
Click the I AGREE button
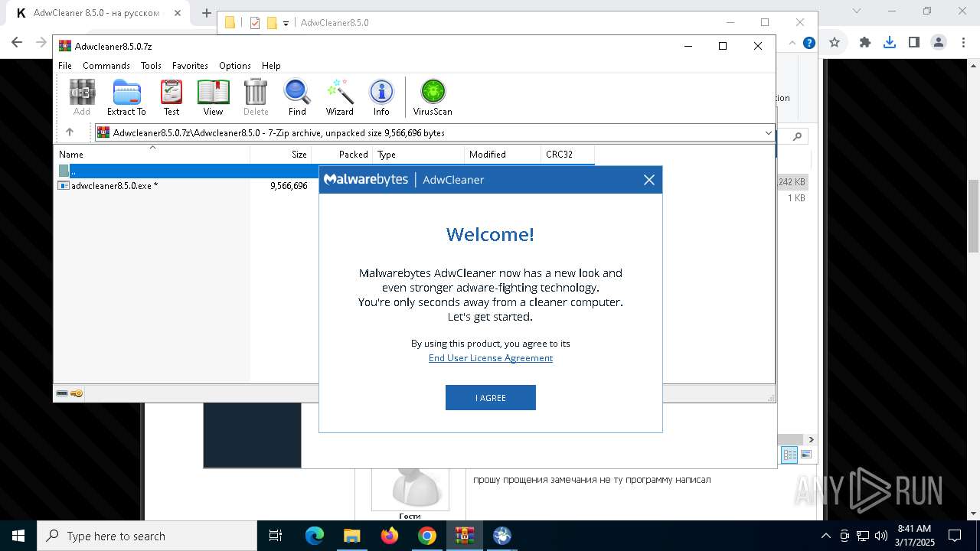[491, 398]
